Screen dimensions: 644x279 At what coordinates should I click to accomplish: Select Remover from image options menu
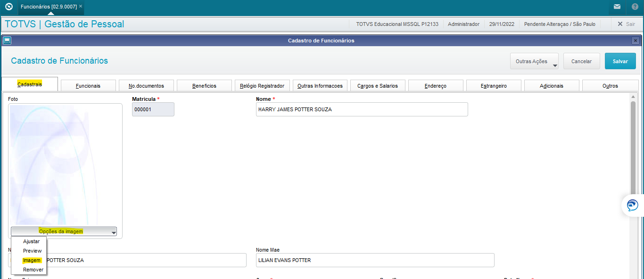pyautogui.click(x=33, y=270)
